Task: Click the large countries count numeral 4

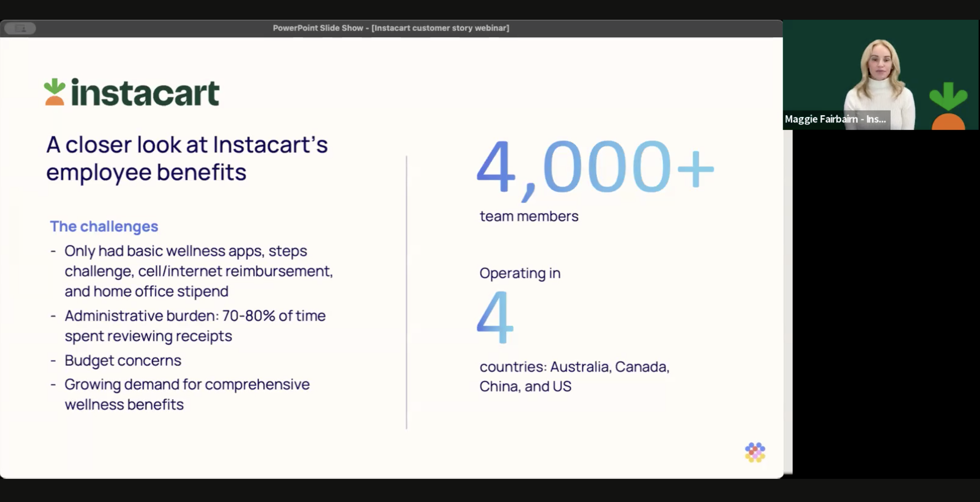Action: coord(495,317)
